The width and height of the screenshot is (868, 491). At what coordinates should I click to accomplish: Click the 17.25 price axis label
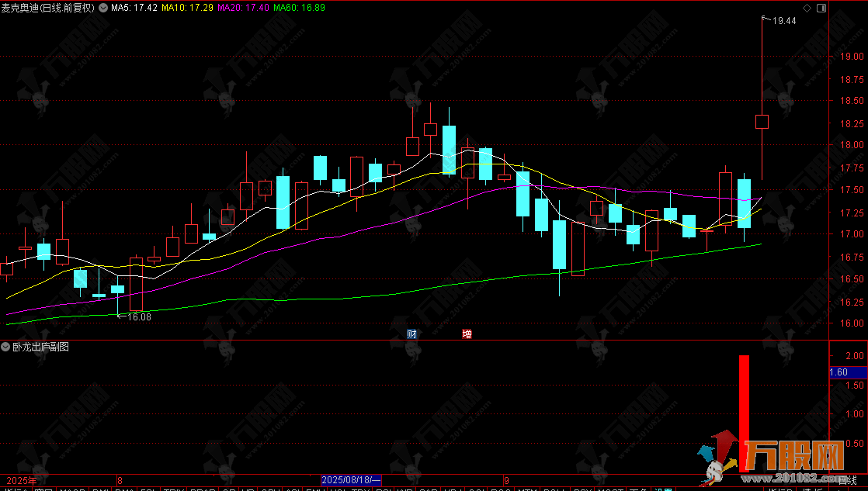click(x=852, y=213)
